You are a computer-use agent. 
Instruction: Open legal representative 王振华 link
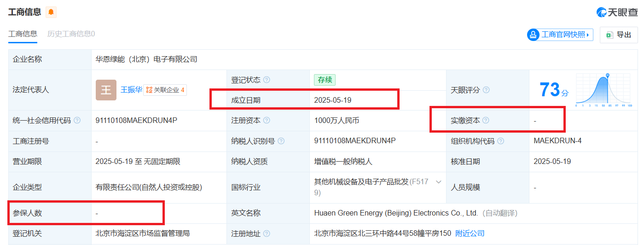coord(131,90)
